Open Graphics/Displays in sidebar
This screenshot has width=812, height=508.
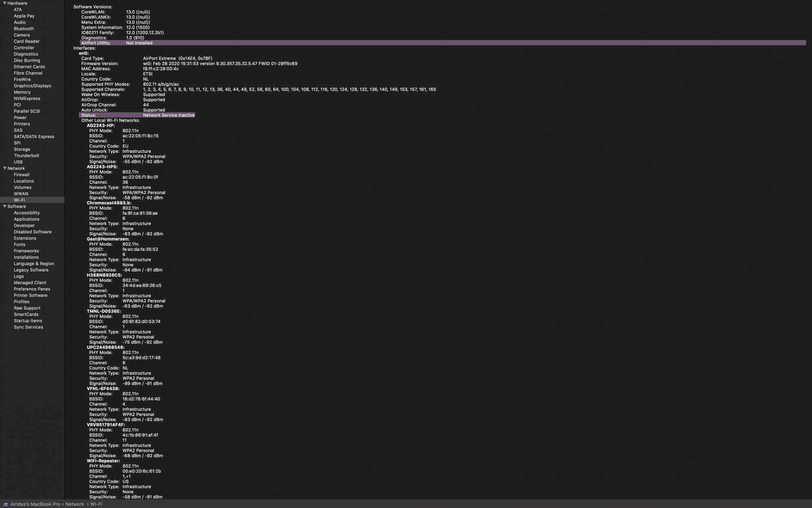(32, 86)
